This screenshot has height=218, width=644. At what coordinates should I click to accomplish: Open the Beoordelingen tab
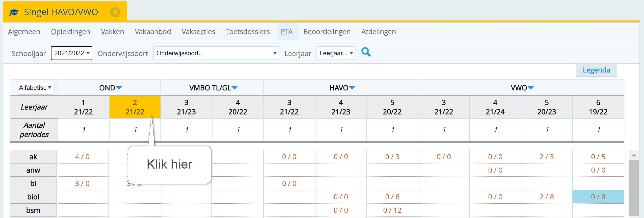327,32
